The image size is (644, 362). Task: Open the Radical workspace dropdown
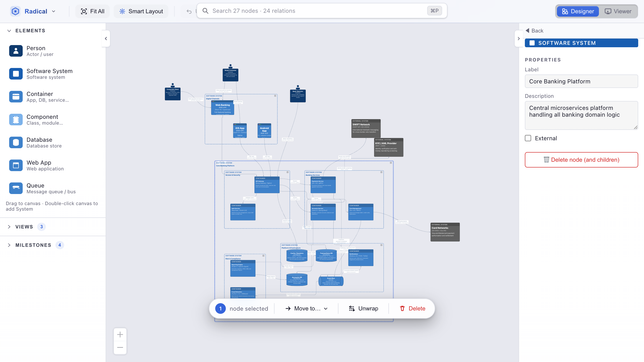pos(54,11)
